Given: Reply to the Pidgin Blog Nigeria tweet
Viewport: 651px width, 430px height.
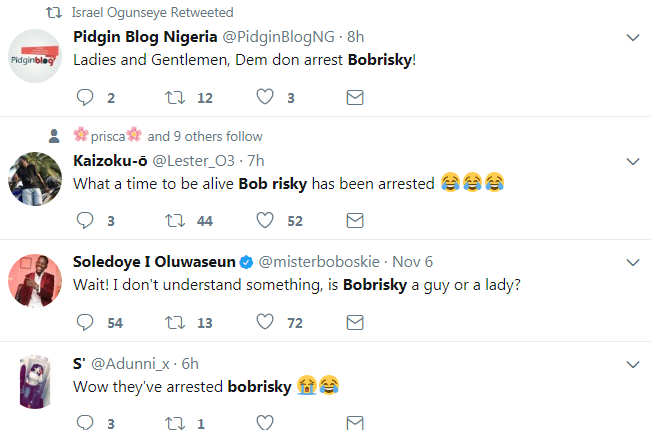Looking at the screenshot, I should tap(85, 98).
